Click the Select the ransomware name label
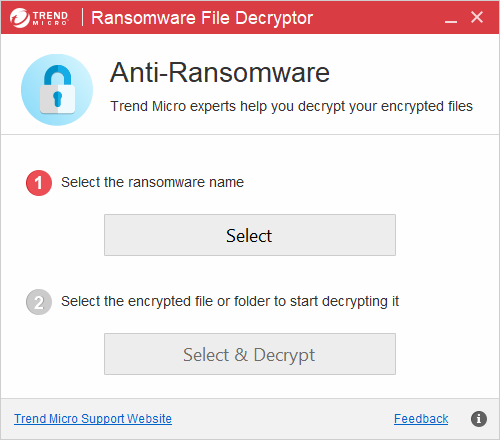This screenshot has height=441, width=501. click(152, 182)
